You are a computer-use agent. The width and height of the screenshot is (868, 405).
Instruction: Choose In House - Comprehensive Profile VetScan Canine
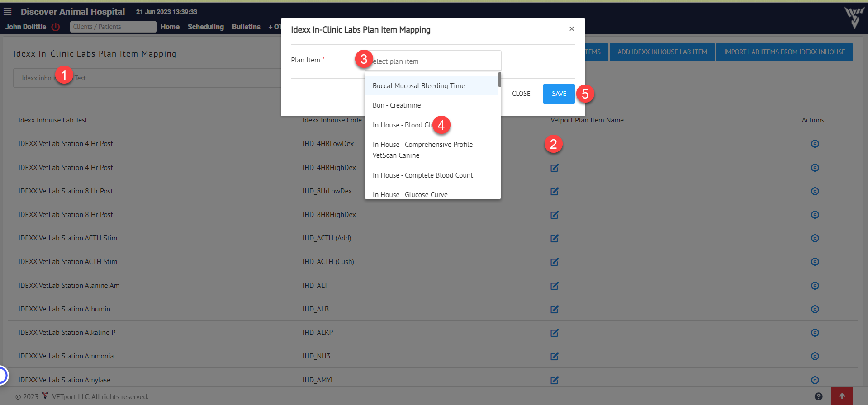tap(432, 150)
